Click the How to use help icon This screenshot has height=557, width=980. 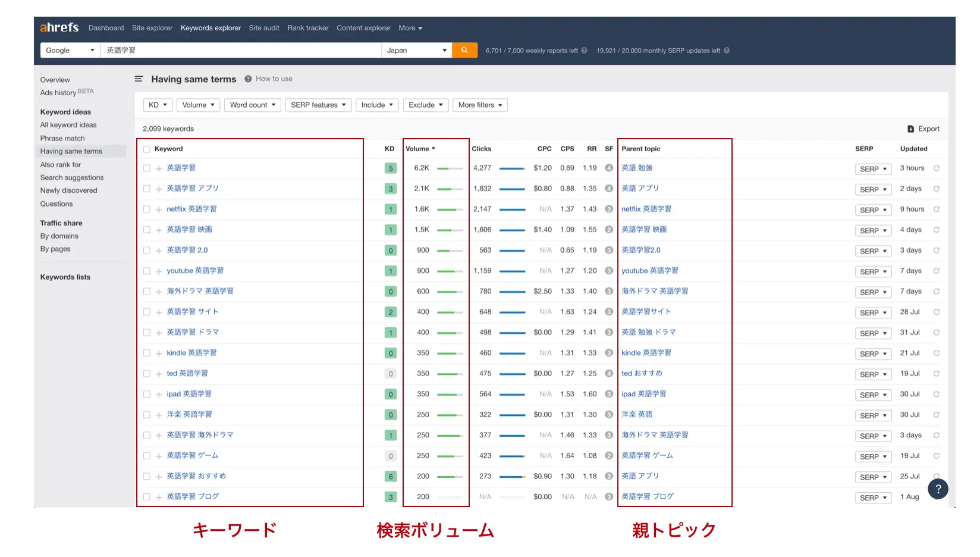(247, 78)
